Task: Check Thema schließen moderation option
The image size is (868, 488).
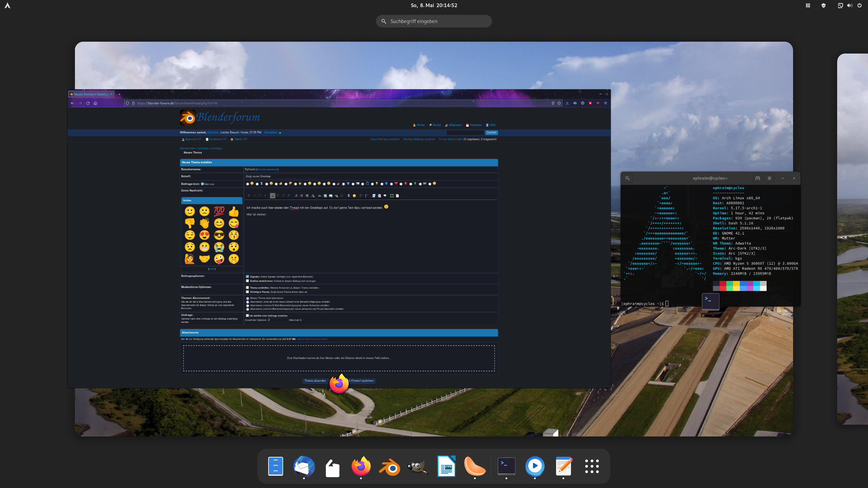Action: [x=248, y=288]
